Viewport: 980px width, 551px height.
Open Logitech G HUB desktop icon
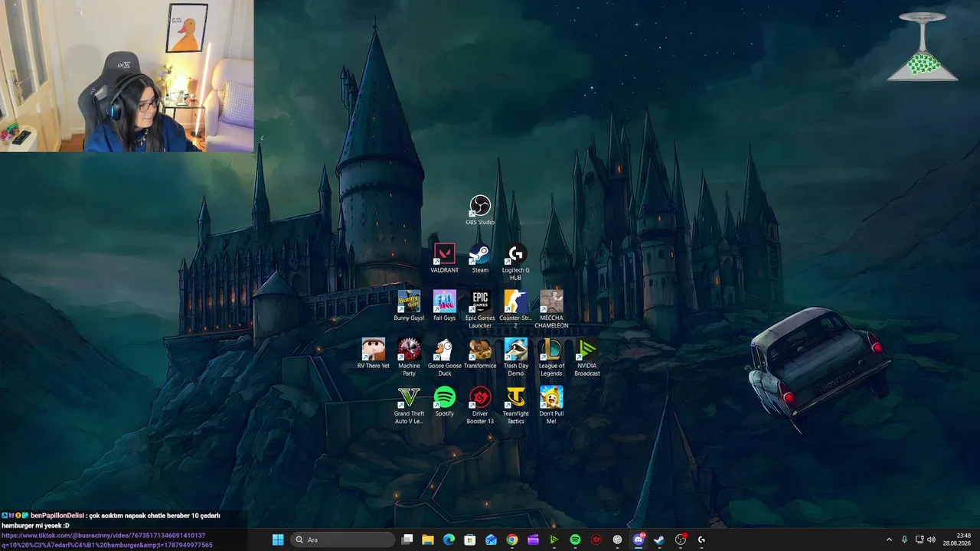516,262
